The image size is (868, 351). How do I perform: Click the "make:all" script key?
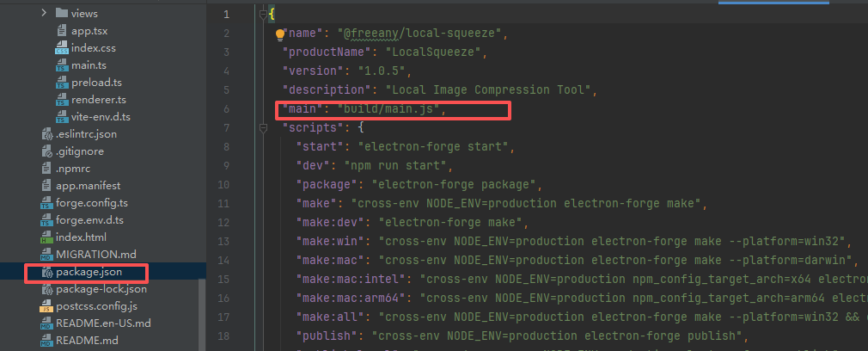pos(330,316)
